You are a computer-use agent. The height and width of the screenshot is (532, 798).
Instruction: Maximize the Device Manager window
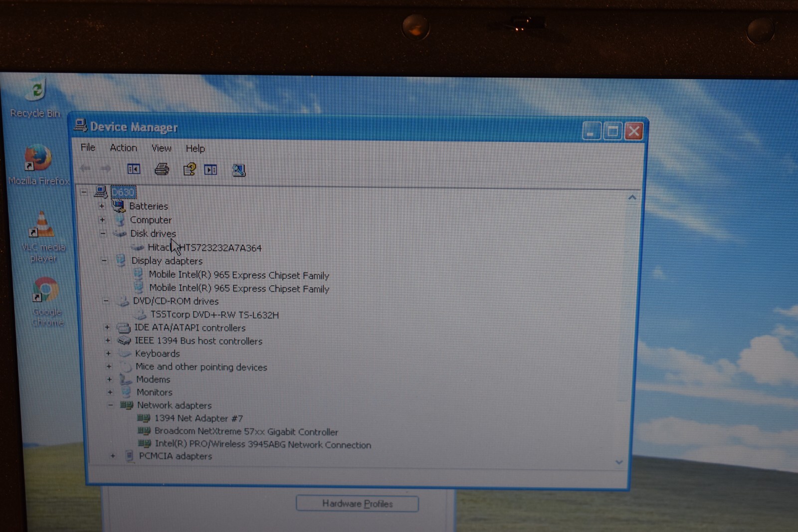coord(612,131)
